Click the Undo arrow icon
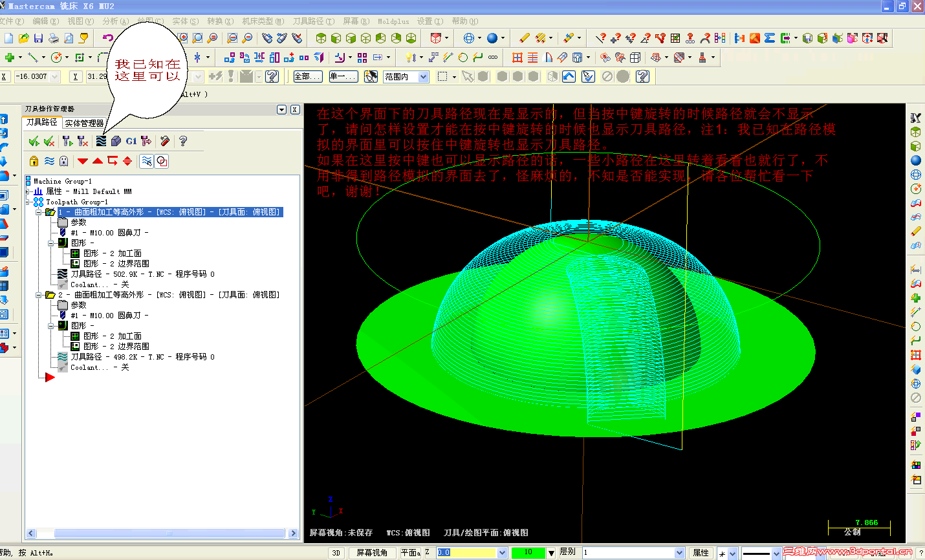Viewport: 925px width, 560px height. tap(108, 38)
